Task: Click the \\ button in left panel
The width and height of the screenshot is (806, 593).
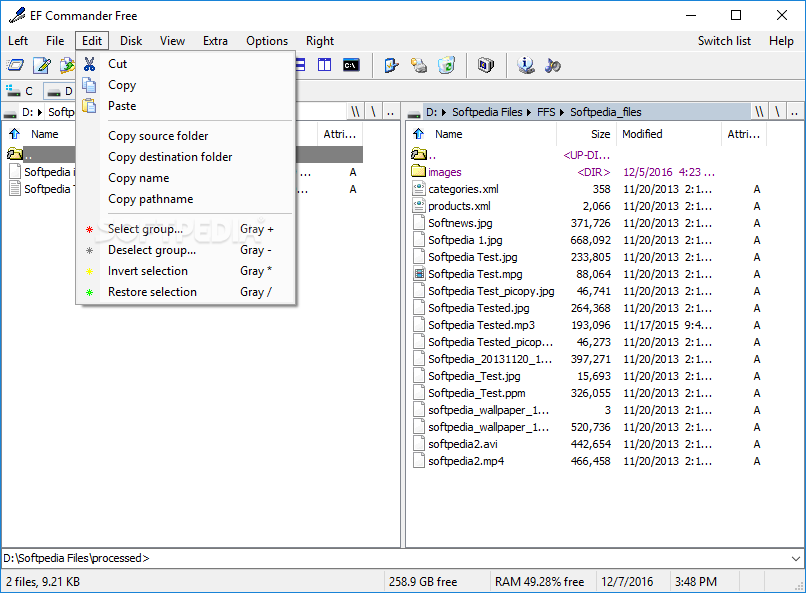Action: (x=355, y=112)
